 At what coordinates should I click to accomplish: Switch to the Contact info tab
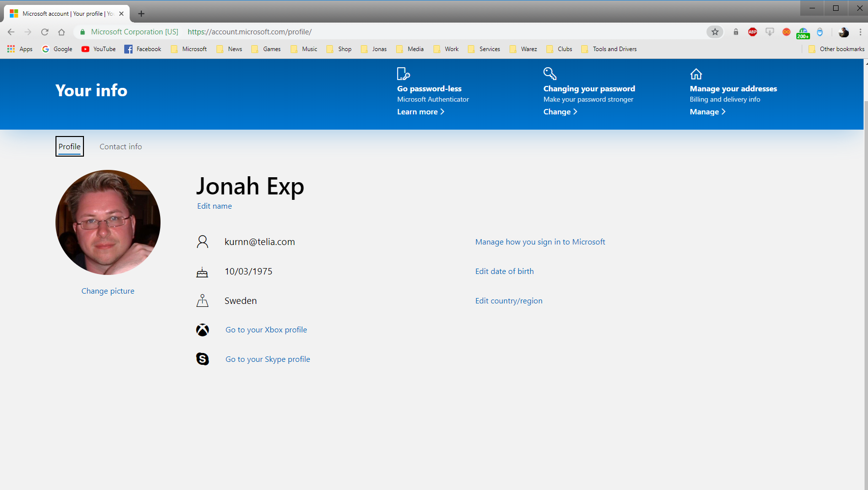coord(121,146)
